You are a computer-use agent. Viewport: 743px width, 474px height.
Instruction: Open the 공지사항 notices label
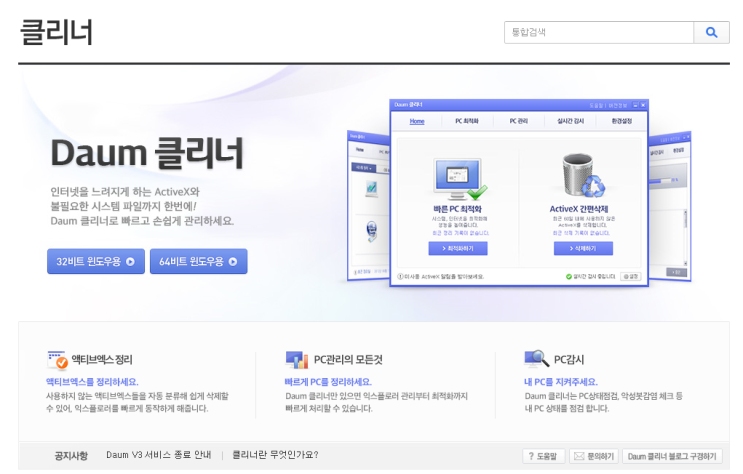pos(71,456)
